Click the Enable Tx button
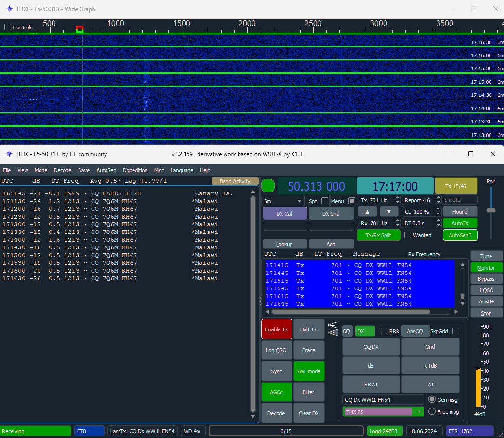 pyautogui.click(x=277, y=329)
